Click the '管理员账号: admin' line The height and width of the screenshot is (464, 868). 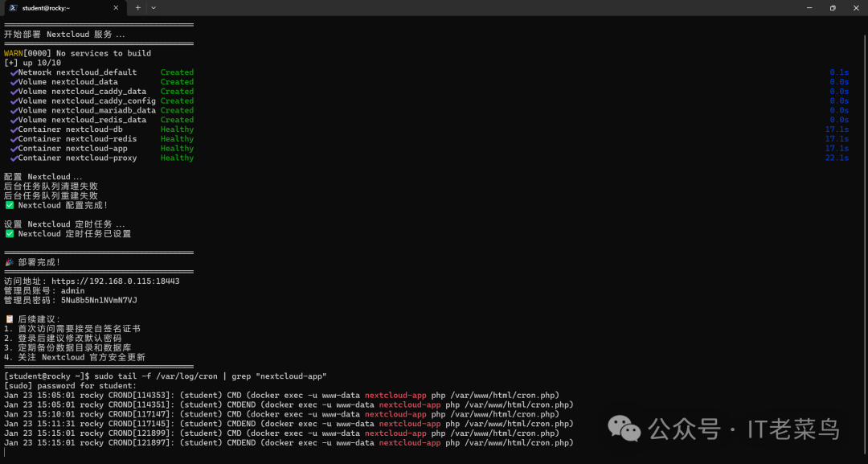(44, 290)
